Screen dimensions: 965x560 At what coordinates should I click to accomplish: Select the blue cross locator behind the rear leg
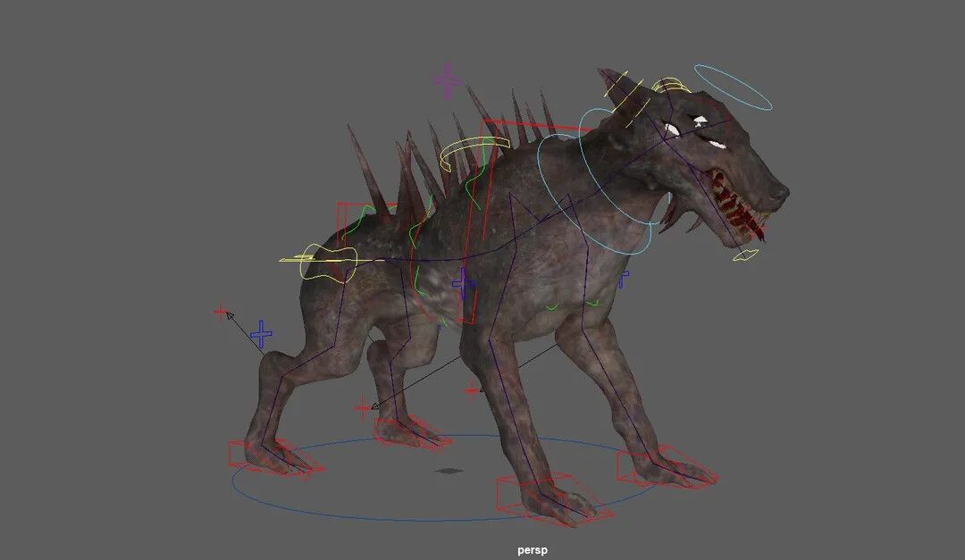point(261,334)
